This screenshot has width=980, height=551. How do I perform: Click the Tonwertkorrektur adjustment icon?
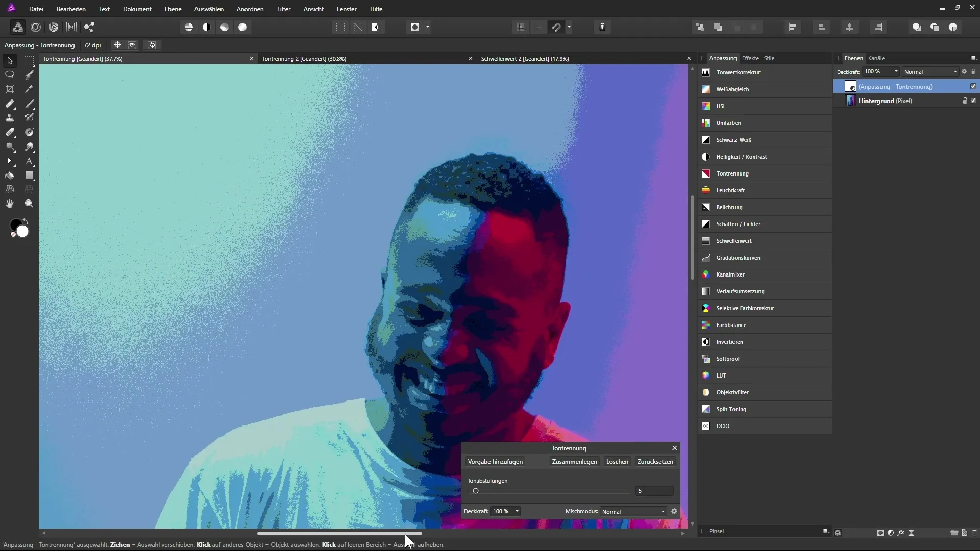pyautogui.click(x=706, y=72)
